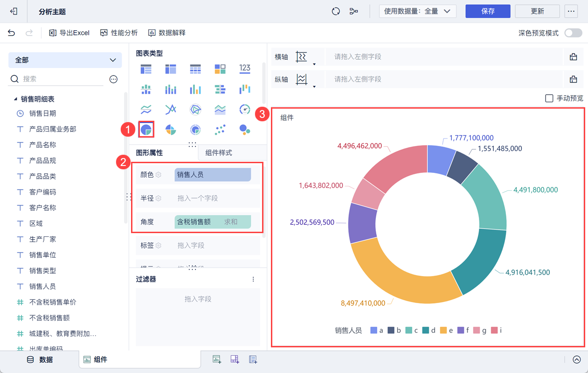Screen dimensions: 588x373
Task: Select the pie chart type icon
Action: click(x=146, y=129)
